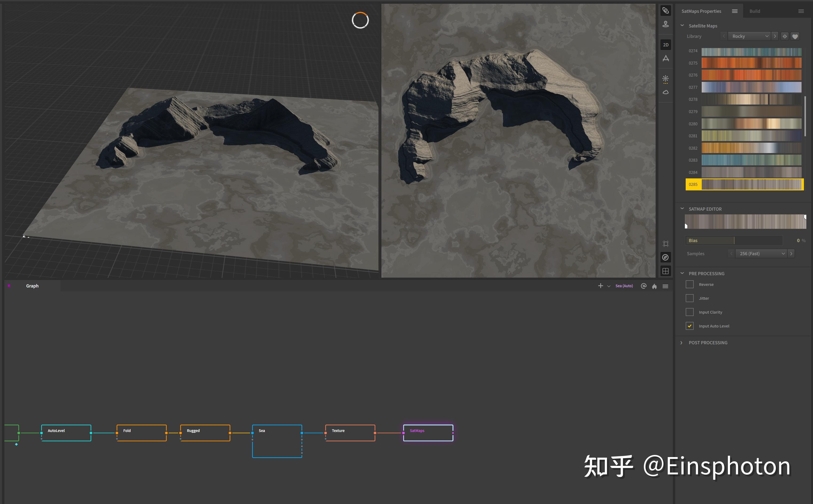Screen dimensions: 813x504
Task: Adjust the Bias slider
Action: (x=734, y=241)
